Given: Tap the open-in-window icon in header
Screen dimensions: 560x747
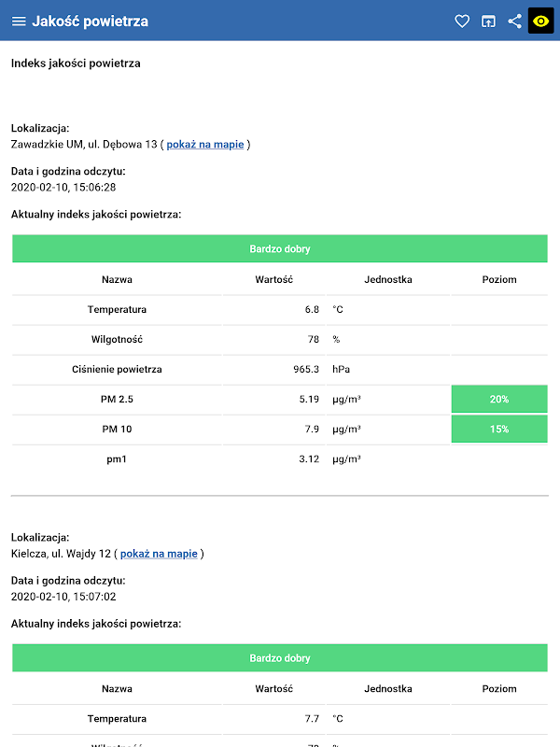Looking at the screenshot, I should pos(488,21).
